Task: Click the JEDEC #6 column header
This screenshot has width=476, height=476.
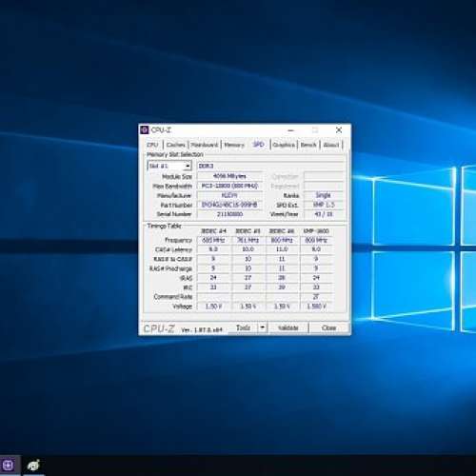Action: (282, 231)
